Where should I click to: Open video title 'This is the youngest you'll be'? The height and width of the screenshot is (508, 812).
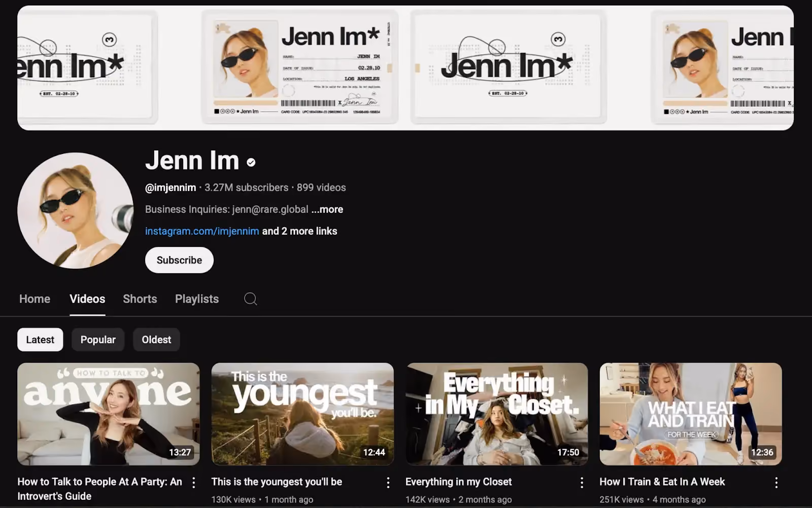click(x=277, y=482)
